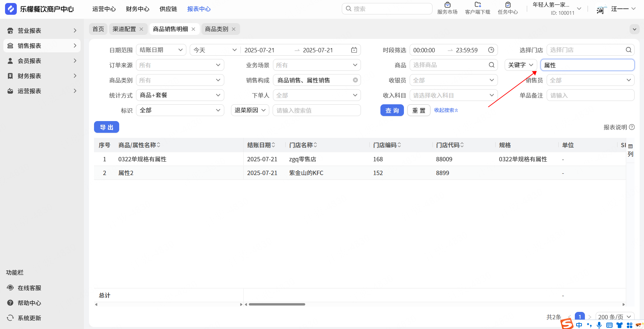Click the table row 属性2
The width and height of the screenshot is (644, 329).
tap(360, 173)
